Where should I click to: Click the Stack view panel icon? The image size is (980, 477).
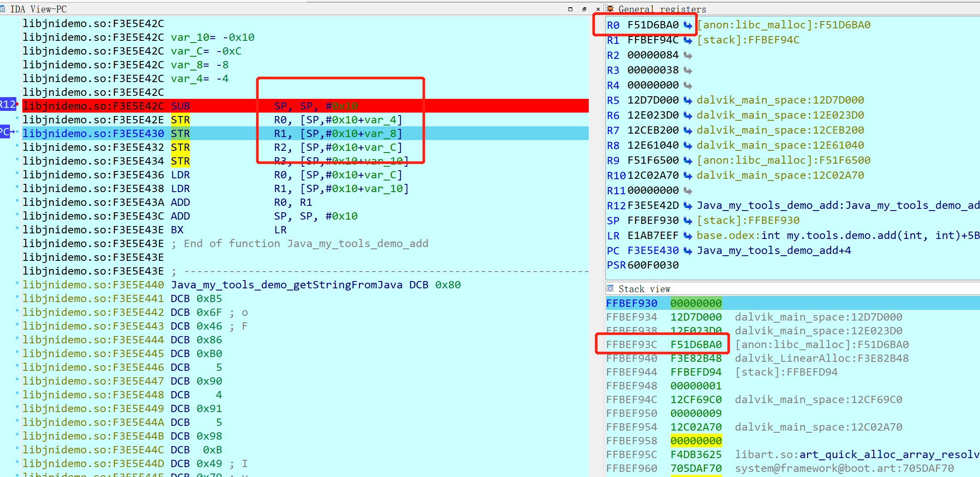[610, 288]
